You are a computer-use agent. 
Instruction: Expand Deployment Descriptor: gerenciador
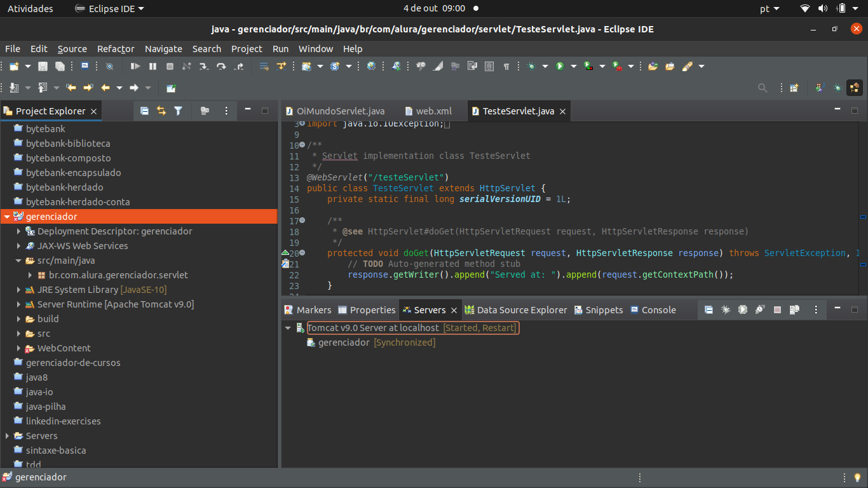tap(19, 231)
